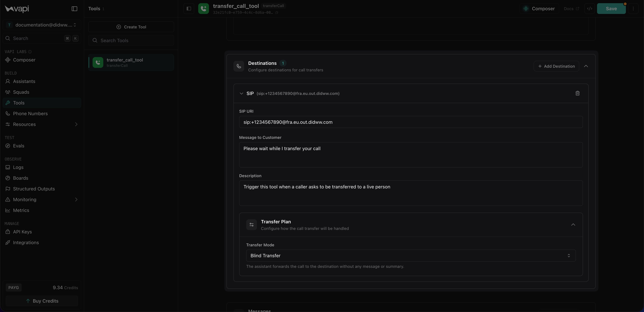This screenshot has width=644, height=312.
Task: Collapse the left sidebar panel icon
Action: tap(74, 9)
